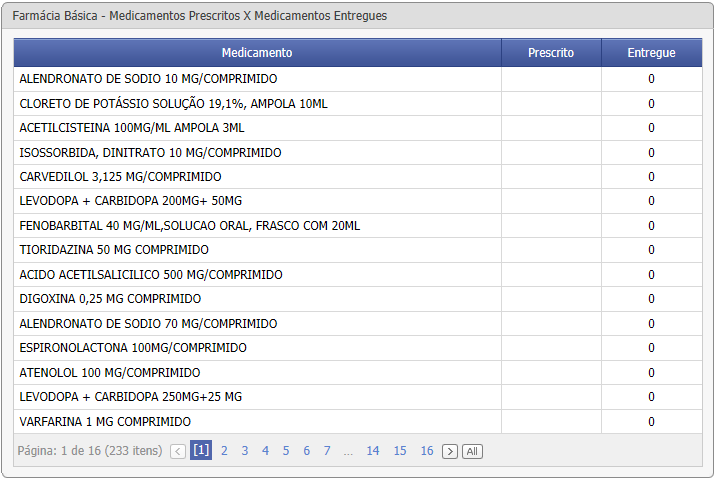This screenshot has height=480, width=716.
Task: Select ESPIRONOLACTONA 100MG/COMPRIMIDO row
Action: [x=358, y=348]
